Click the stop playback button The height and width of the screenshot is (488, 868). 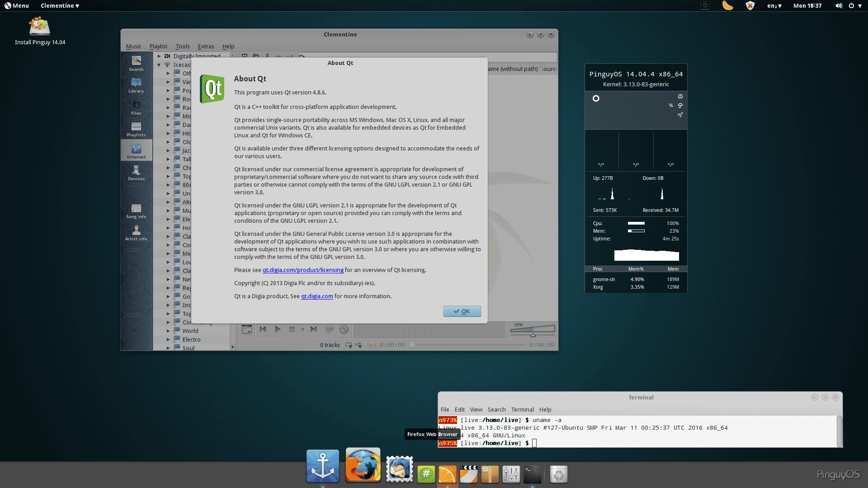pos(292,329)
